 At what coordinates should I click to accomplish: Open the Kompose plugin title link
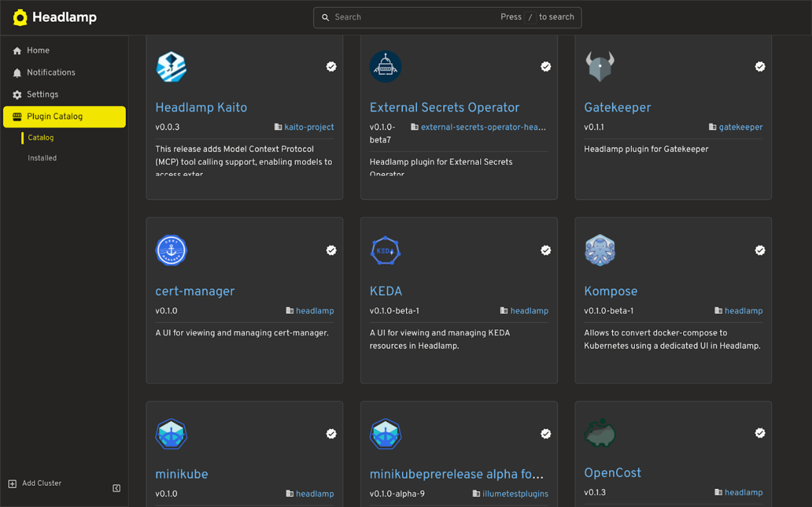pyautogui.click(x=611, y=292)
